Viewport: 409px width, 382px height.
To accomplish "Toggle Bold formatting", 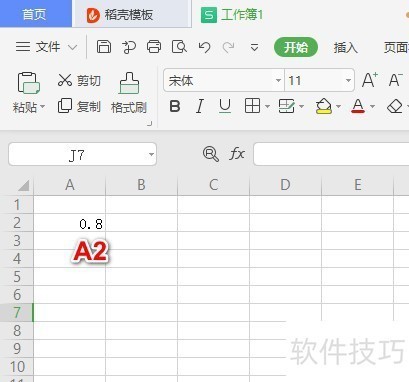I will click(175, 107).
